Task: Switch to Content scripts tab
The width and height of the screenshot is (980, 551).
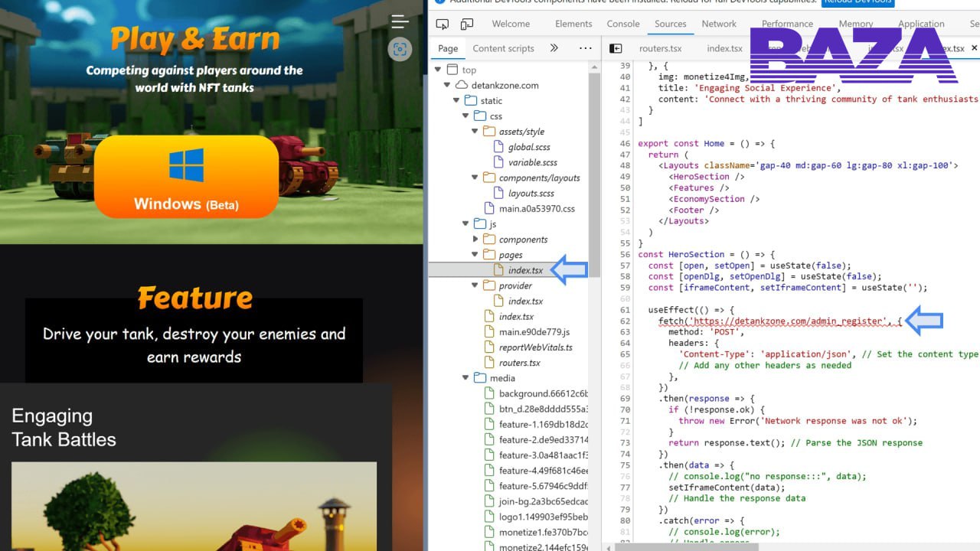Action: [x=503, y=48]
